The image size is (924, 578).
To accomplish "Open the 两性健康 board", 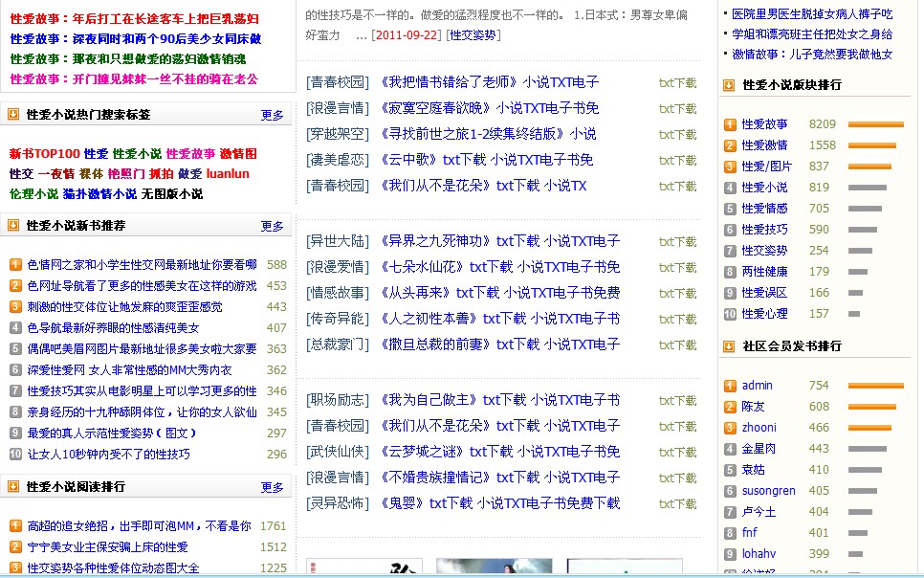I will (764, 272).
